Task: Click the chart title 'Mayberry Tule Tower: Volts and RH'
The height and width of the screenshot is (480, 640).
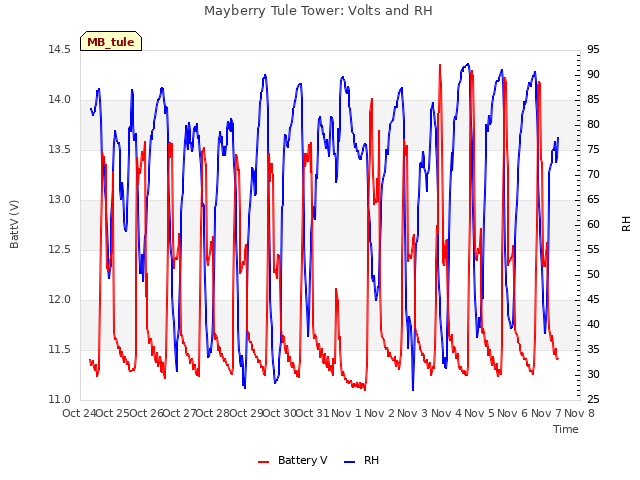Action: [x=318, y=11]
